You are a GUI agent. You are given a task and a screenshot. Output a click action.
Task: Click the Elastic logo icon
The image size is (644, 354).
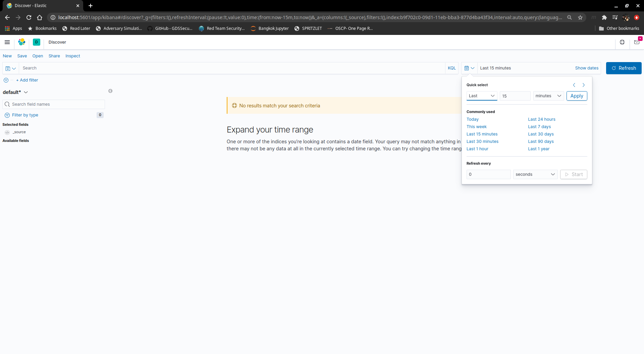click(x=22, y=42)
